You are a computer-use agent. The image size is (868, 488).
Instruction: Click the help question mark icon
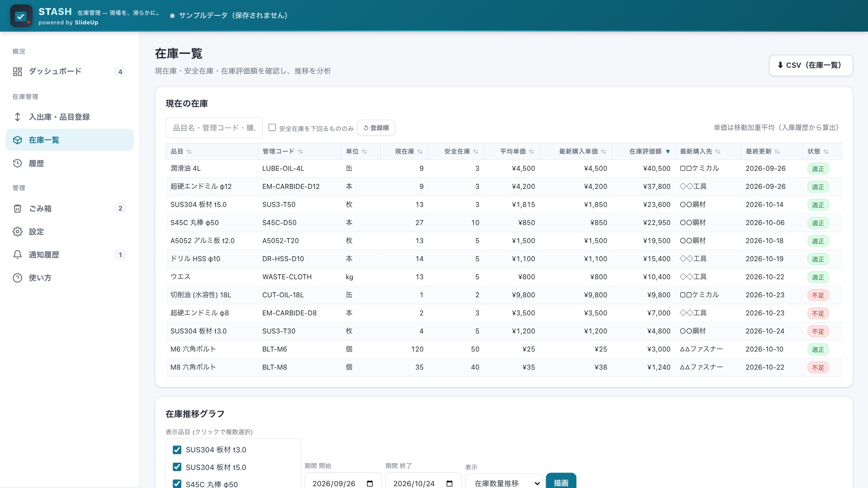[x=17, y=278]
